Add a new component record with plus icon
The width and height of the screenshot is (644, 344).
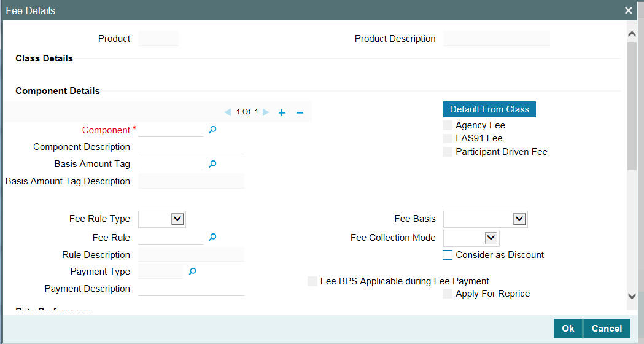(x=282, y=112)
